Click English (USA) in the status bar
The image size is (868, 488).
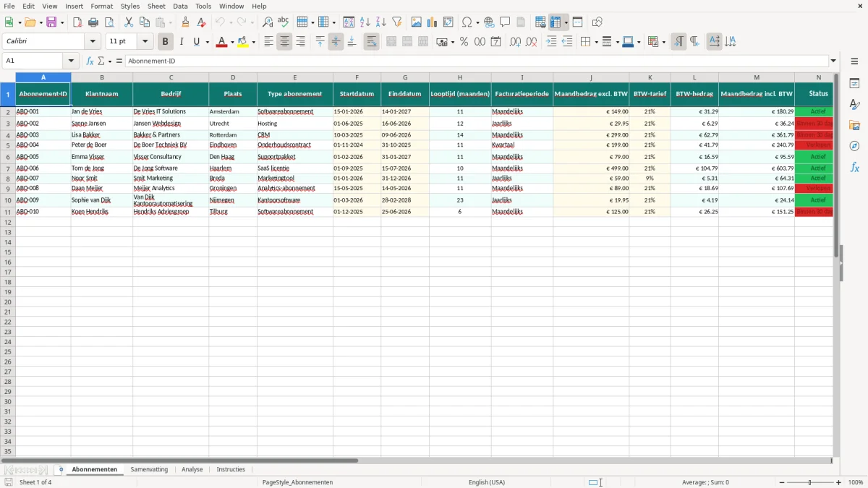[x=487, y=482]
